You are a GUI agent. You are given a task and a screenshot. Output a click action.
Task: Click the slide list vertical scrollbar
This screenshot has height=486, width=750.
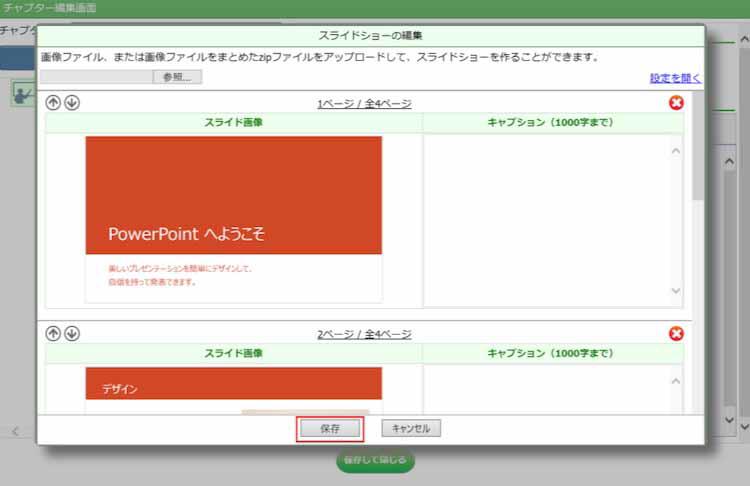tap(698, 146)
